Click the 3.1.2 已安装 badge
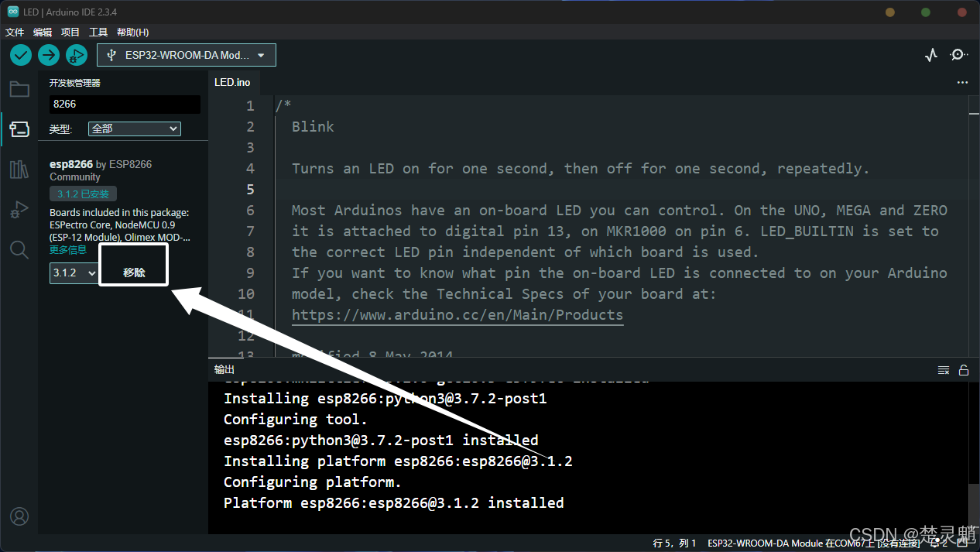 point(83,194)
